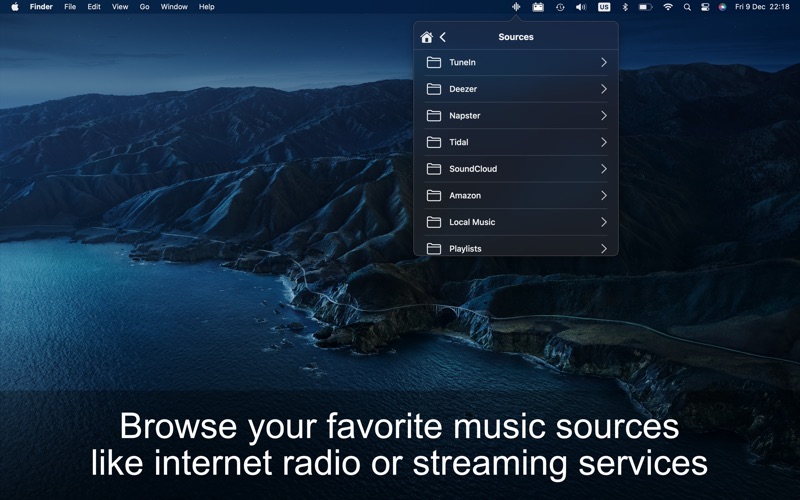This screenshot has width=800, height=500.
Task: Expand the Playlists row chevron
Action: [x=604, y=248]
